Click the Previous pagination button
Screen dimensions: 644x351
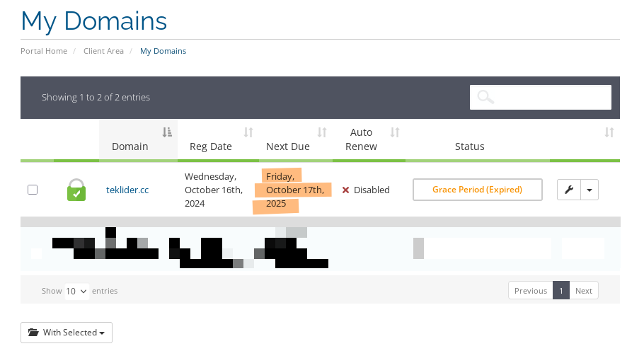click(531, 291)
